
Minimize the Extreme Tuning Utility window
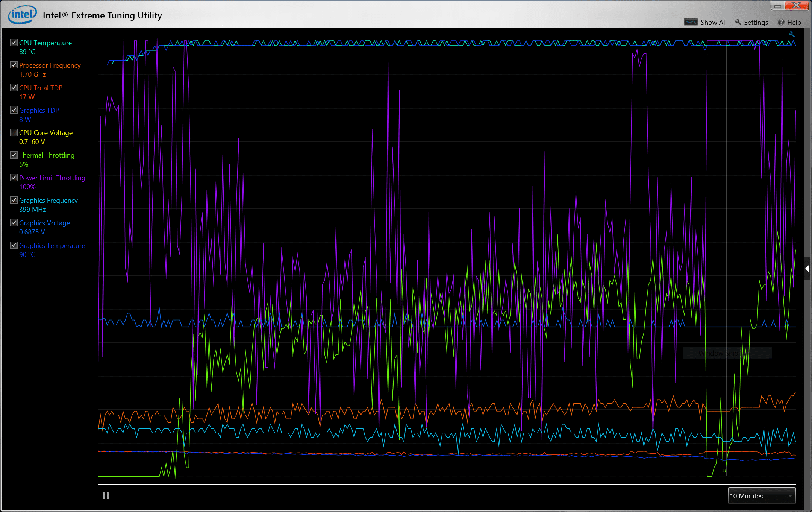778,6
